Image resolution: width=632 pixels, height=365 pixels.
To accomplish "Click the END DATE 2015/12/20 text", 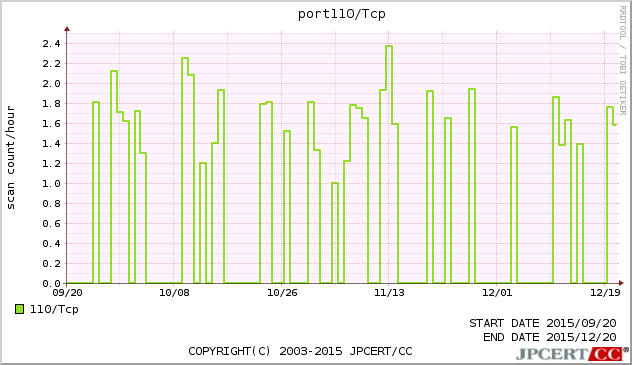I will pyautogui.click(x=550, y=337).
